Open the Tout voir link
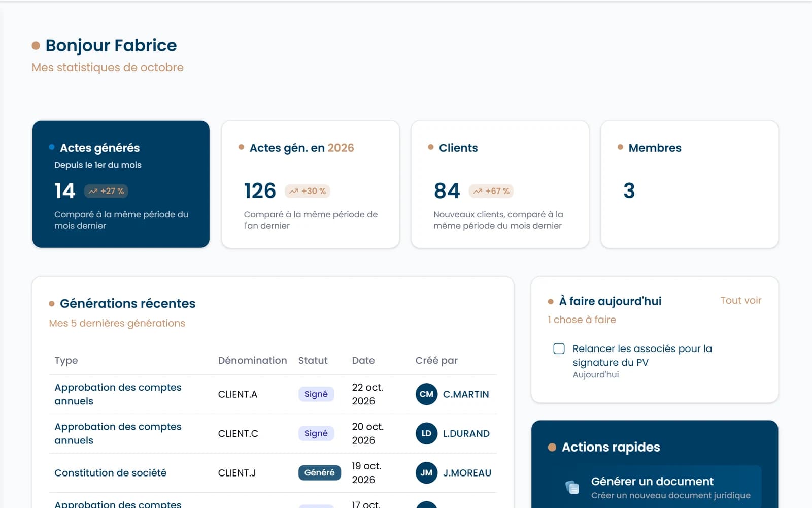 point(740,300)
